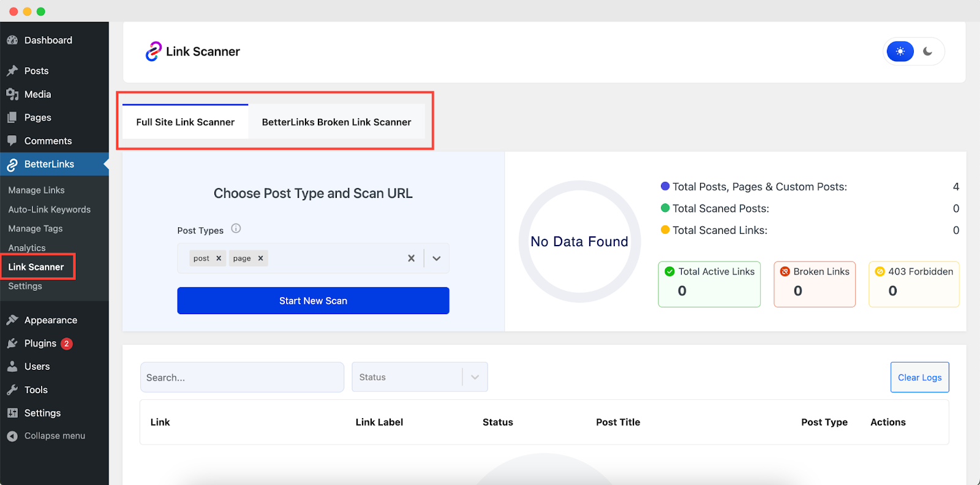Click the Clear Logs button

click(x=920, y=377)
